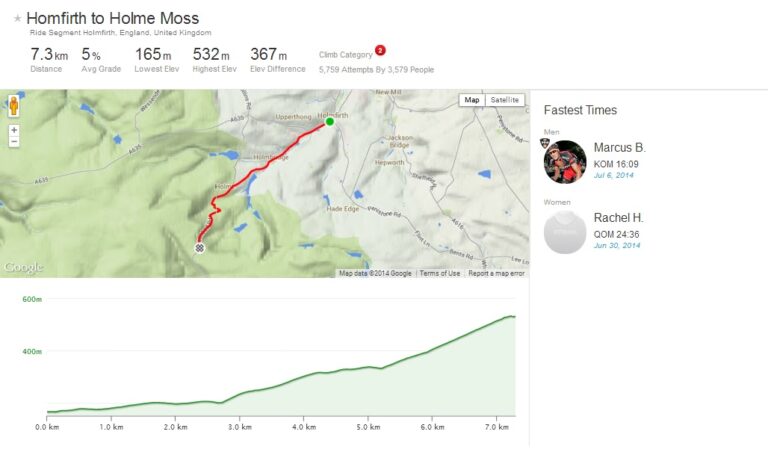Open the Jun 30, 2014 QOM activity
Image resolution: width=768 pixels, height=452 pixels.
[x=617, y=246]
